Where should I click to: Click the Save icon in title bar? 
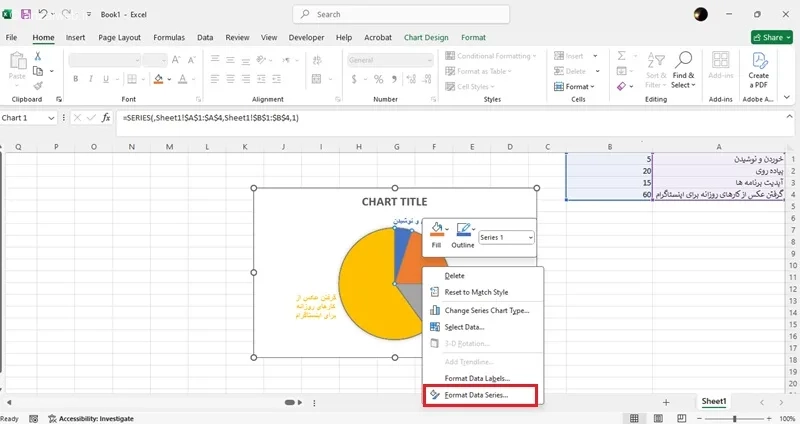[25, 15]
